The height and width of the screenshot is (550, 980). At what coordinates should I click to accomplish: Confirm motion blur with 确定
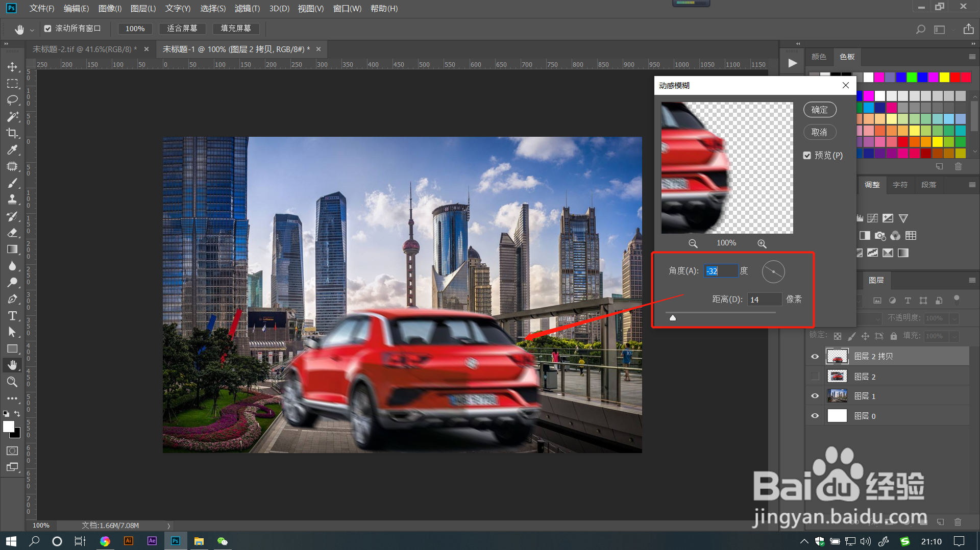tap(820, 110)
